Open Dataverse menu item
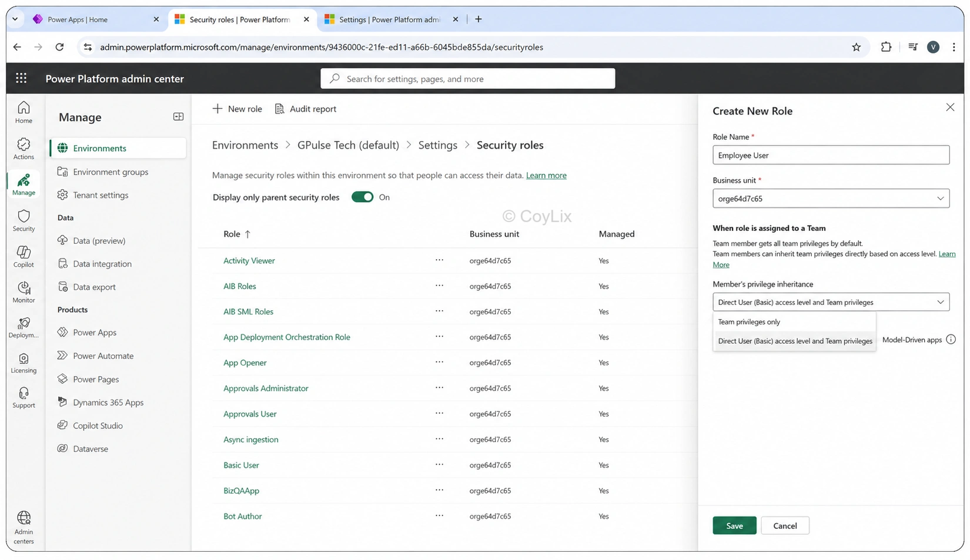 pyautogui.click(x=91, y=448)
